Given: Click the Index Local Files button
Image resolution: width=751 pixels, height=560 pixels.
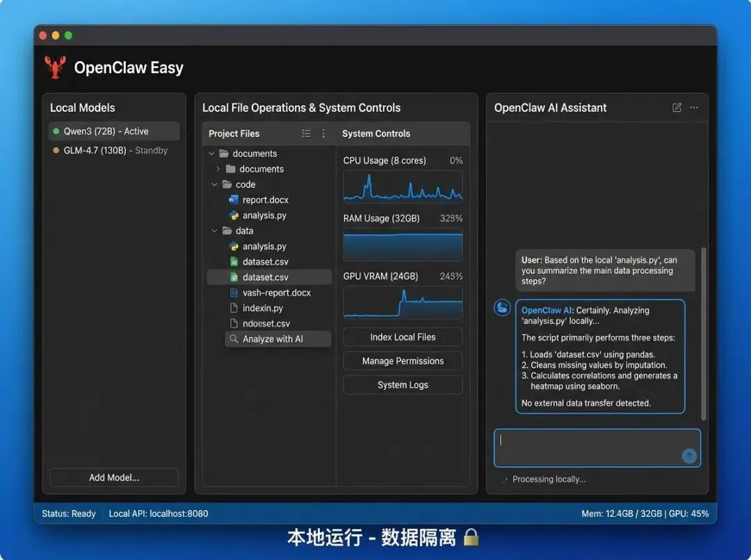Looking at the screenshot, I should (x=403, y=337).
